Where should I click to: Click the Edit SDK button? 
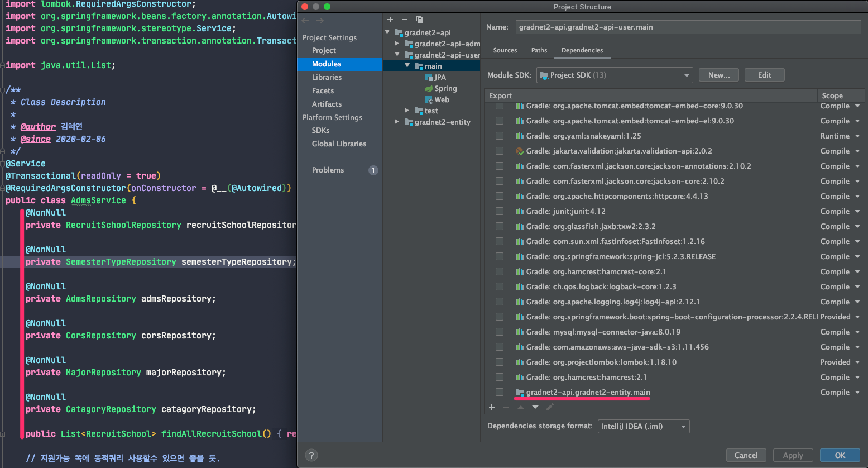click(765, 75)
